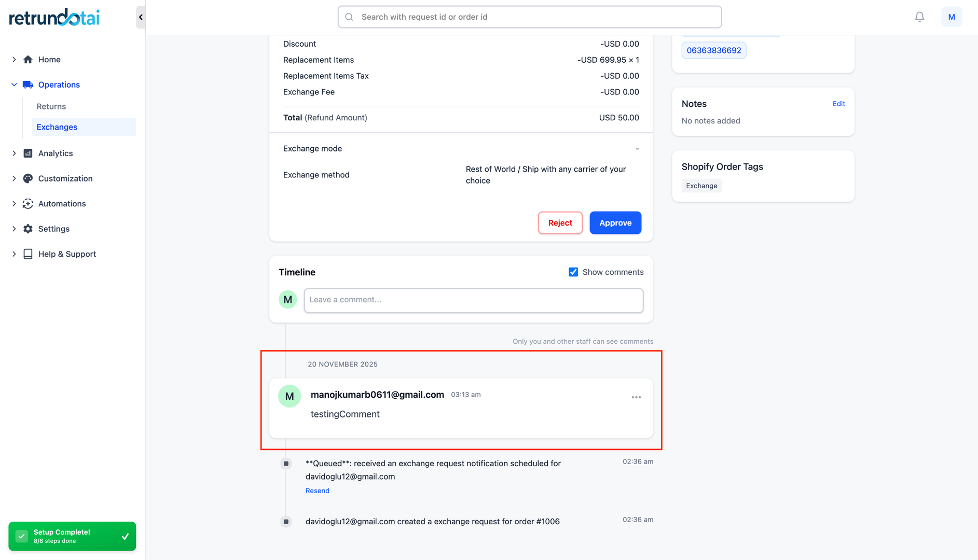Click the Settings gear icon

28,229
